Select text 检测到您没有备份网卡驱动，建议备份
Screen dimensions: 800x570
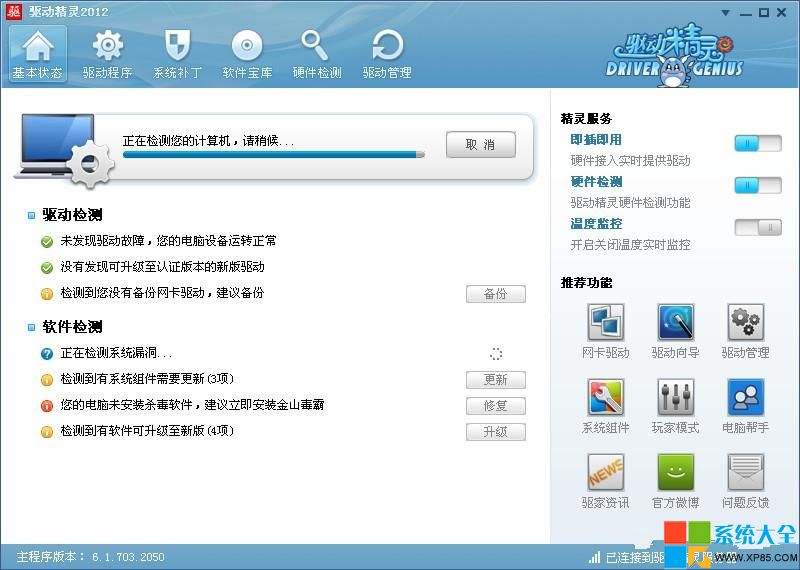click(162, 293)
